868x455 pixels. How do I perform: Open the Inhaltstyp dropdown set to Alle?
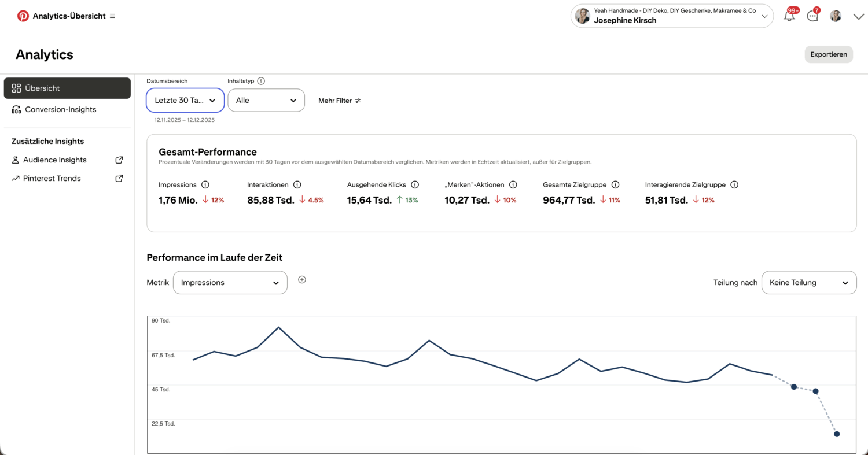tap(266, 100)
